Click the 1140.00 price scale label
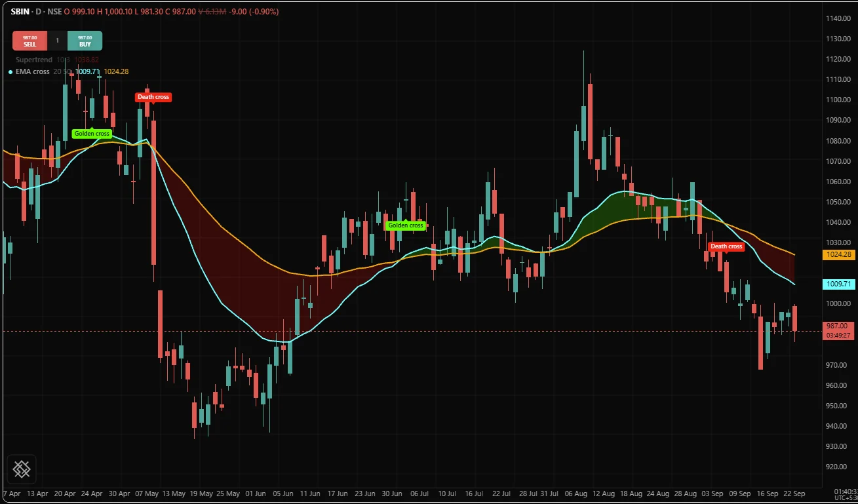Image resolution: width=858 pixels, height=504 pixels. (x=838, y=18)
